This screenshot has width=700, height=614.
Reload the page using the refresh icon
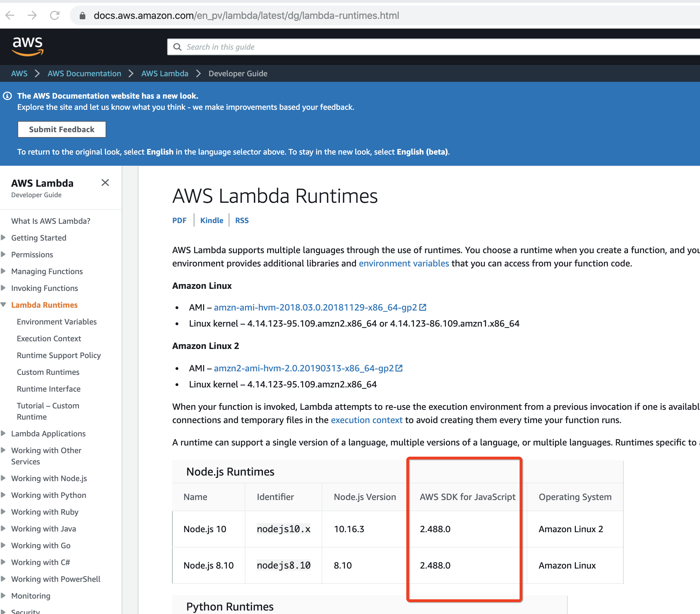(55, 15)
